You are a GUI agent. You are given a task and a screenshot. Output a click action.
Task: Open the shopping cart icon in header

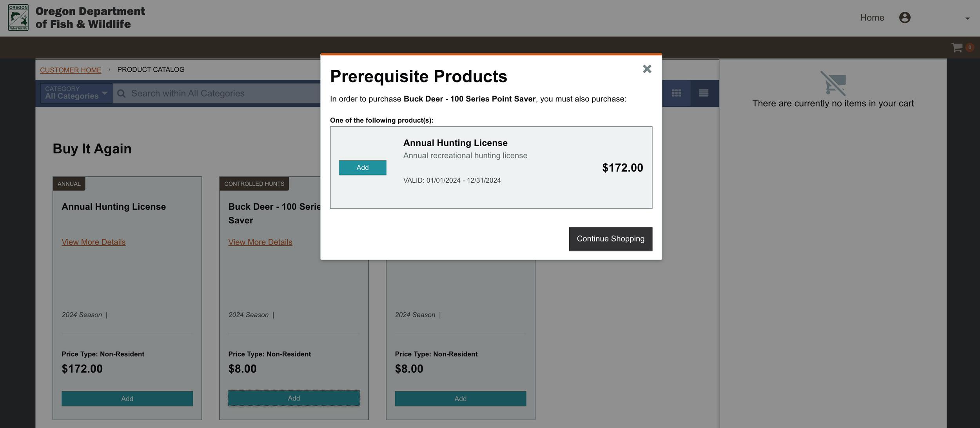point(957,47)
